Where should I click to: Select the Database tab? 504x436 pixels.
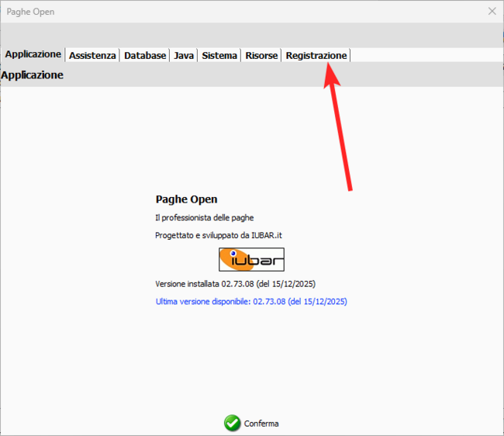(x=145, y=56)
